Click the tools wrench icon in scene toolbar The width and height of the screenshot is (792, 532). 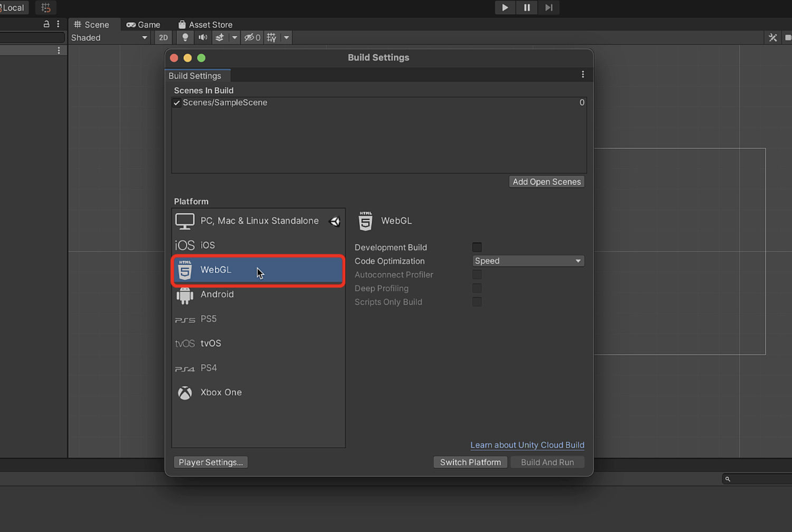[x=772, y=37]
